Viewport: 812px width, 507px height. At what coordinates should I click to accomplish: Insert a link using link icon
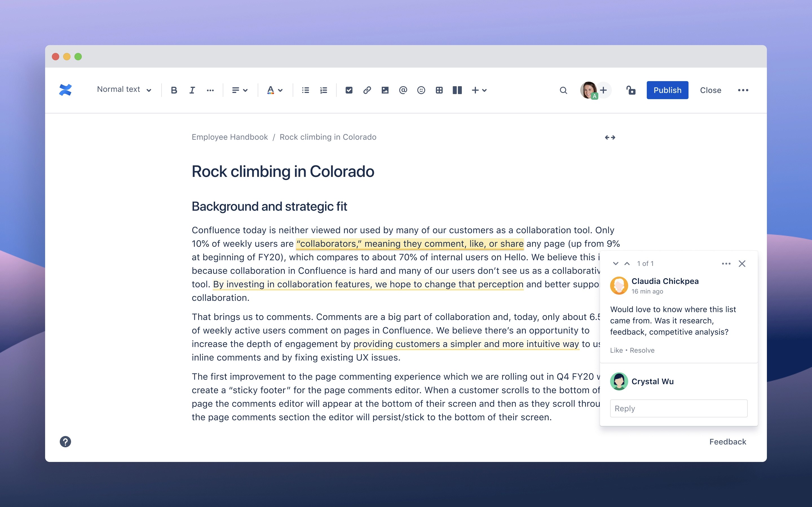tap(367, 90)
